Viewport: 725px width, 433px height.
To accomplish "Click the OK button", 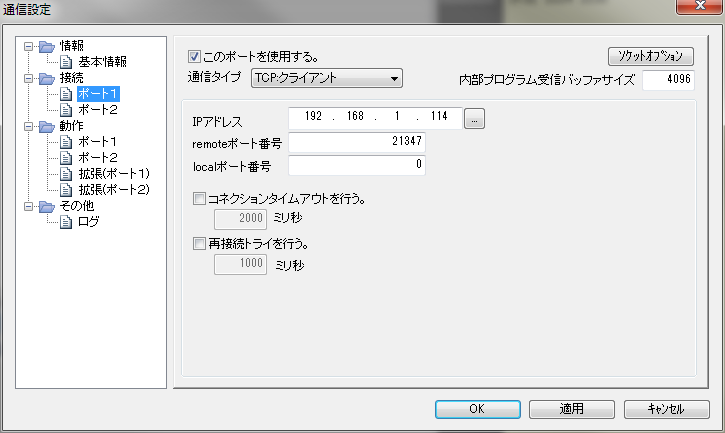I will click(x=478, y=409).
